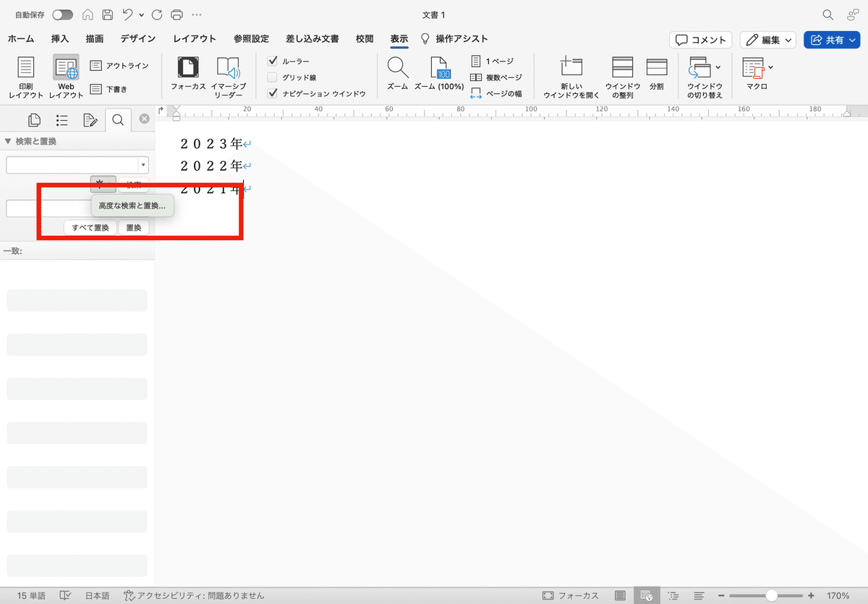
Task: Open the 挿入 ribbon tab
Action: point(60,38)
